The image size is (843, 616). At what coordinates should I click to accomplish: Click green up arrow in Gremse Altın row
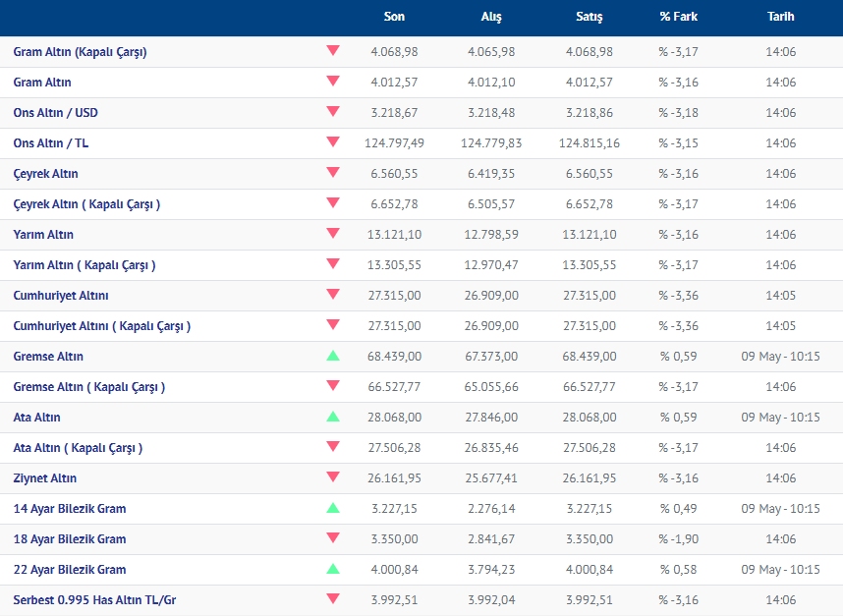[x=333, y=356]
